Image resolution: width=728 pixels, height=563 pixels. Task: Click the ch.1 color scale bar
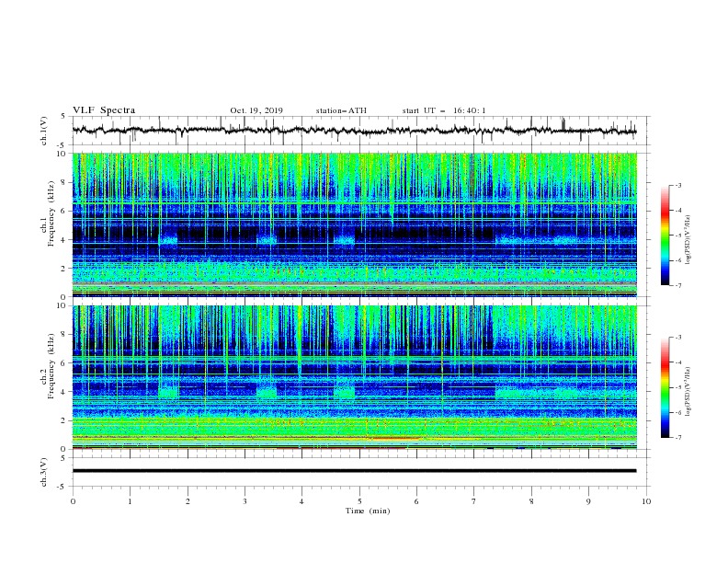pos(665,235)
